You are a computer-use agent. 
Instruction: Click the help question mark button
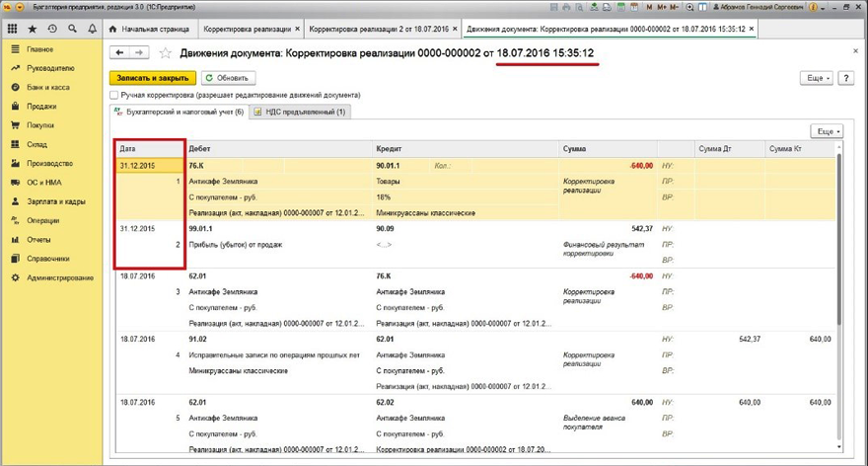pos(845,77)
